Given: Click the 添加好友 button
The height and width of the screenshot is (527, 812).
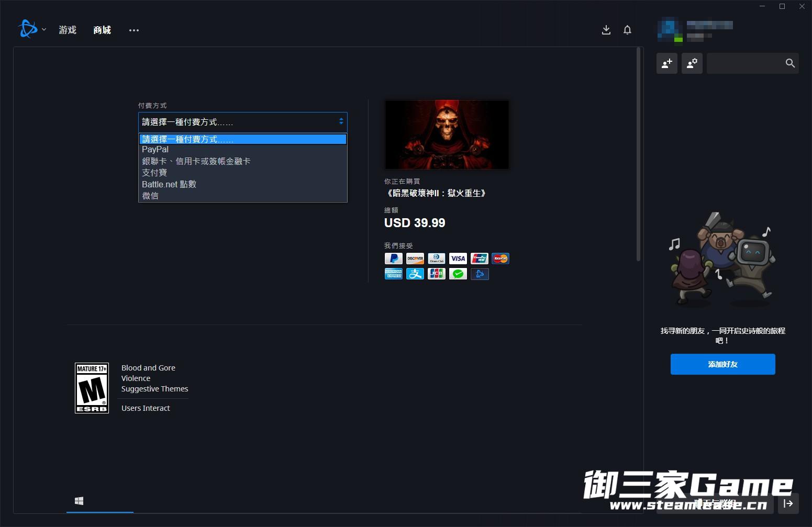Looking at the screenshot, I should (722, 364).
